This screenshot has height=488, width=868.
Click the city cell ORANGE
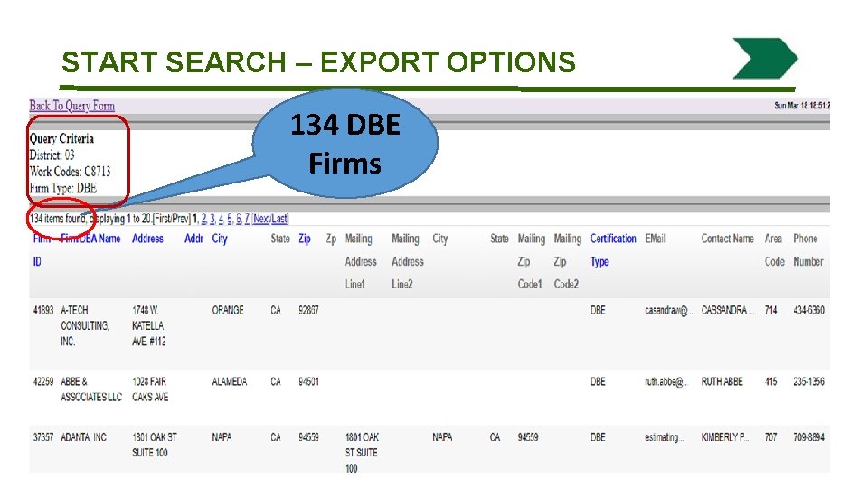[228, 310]
